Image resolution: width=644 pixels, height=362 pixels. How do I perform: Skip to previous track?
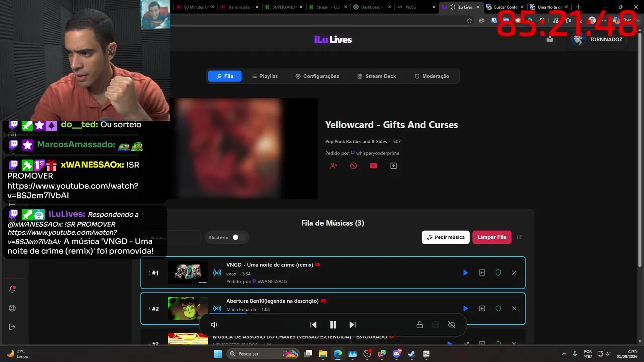(313, 325)
